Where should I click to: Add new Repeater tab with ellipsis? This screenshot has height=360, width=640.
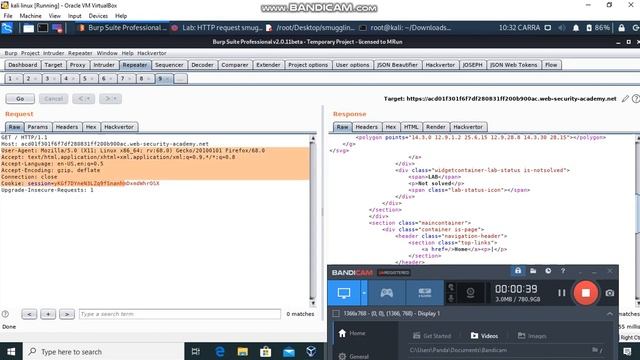click(x=180, y=78)
